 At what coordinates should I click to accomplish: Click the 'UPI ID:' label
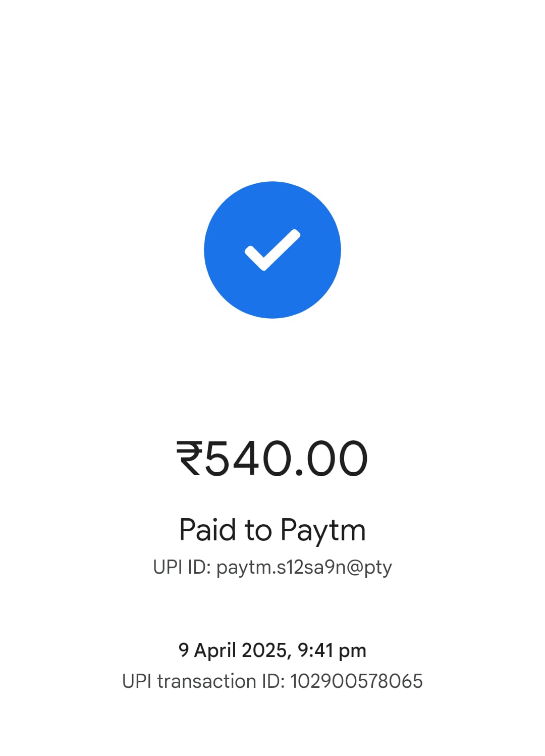tap(182, 567)
